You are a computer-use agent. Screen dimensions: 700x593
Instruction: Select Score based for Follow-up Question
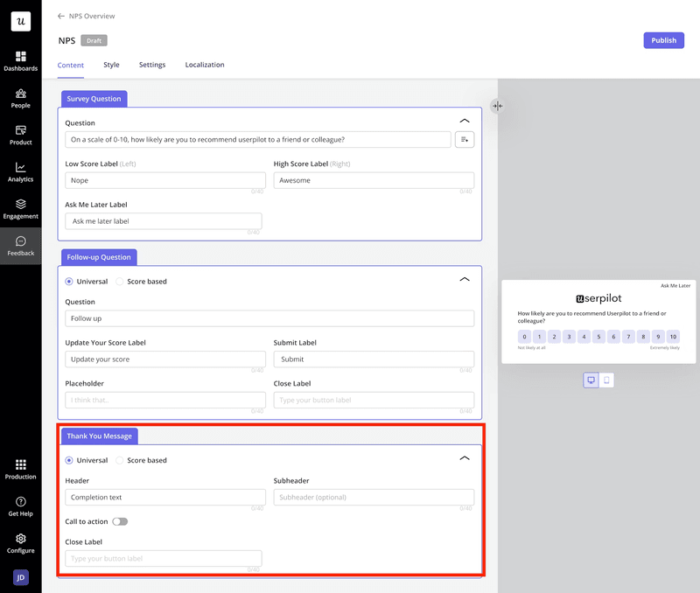(120, 282)
